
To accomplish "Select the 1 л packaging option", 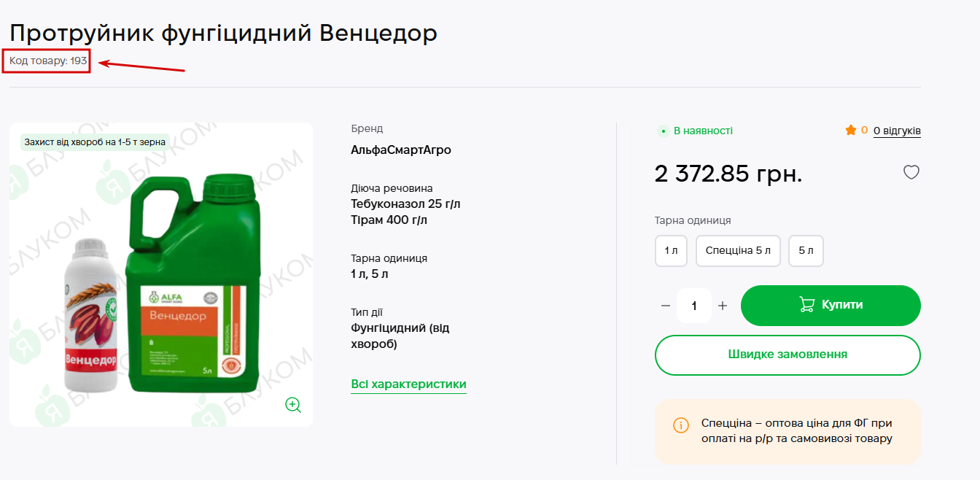I will [671, 251].
